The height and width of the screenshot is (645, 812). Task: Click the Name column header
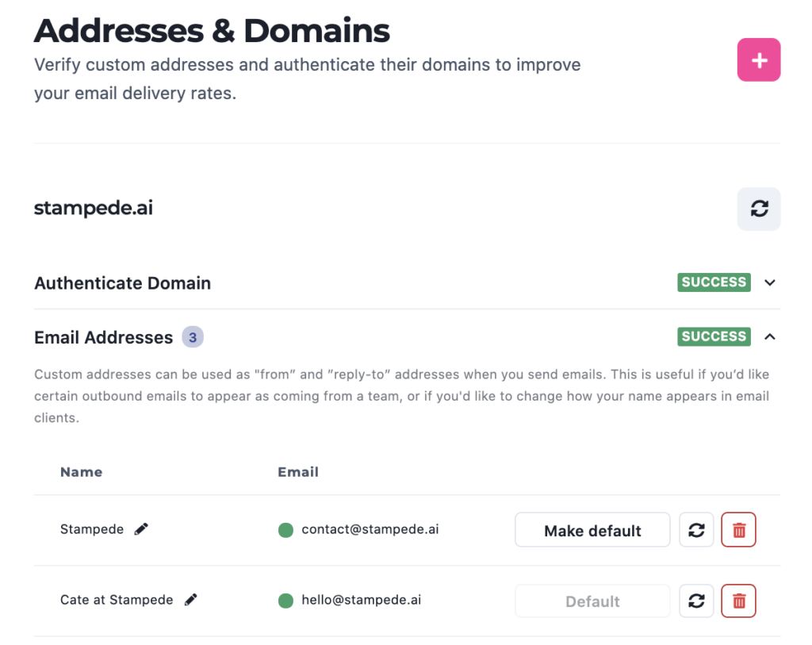pos(82,472)
